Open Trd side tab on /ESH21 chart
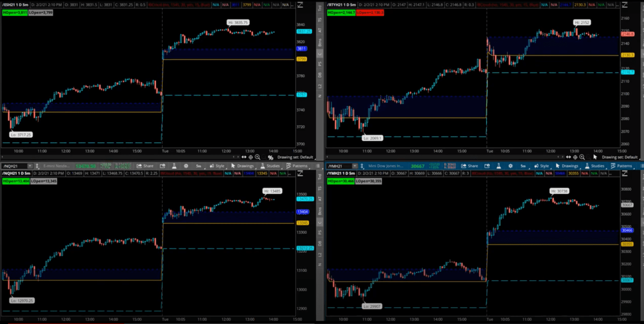Screen dimensions: 644x324 tap(320, 8)
